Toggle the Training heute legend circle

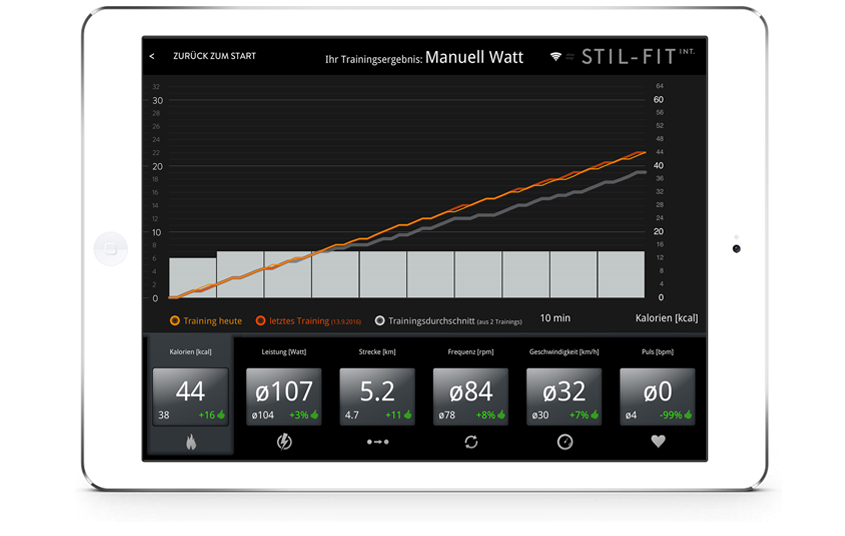click(x=175, y=321)
